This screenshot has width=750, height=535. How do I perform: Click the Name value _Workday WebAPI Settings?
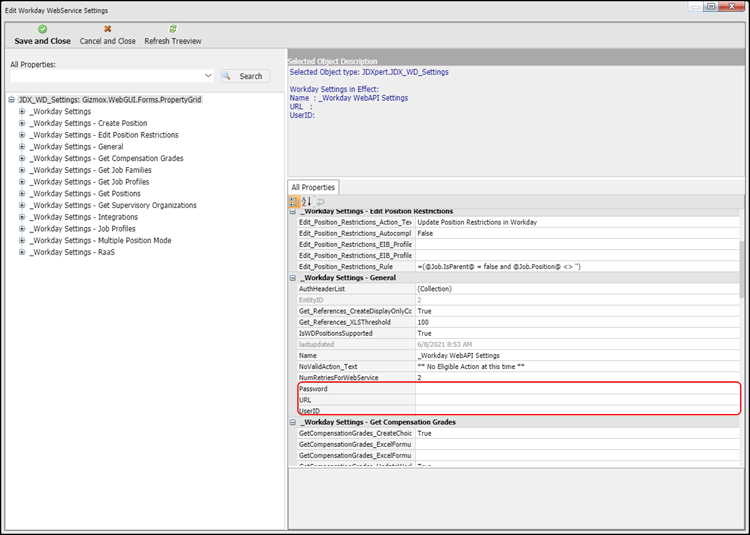[x=577, y=356]
